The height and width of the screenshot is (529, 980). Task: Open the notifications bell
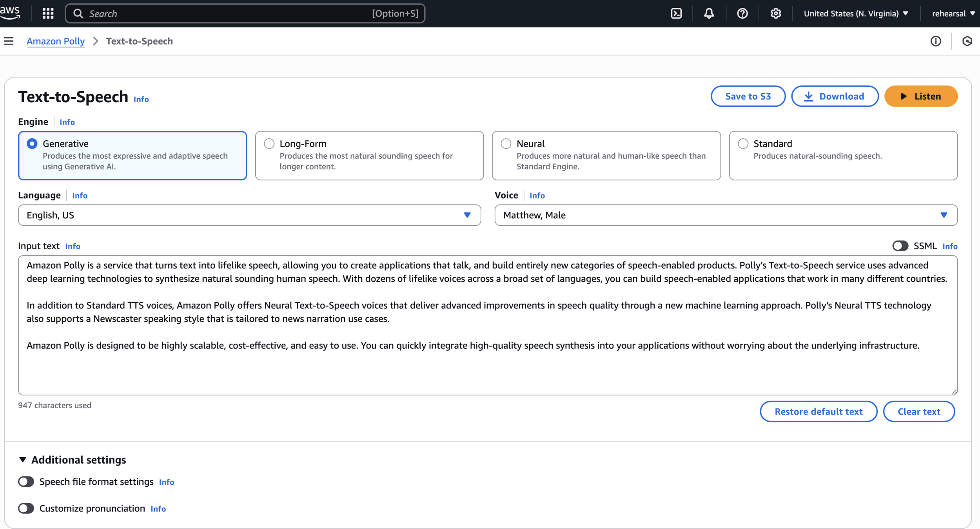coord(709,14)
